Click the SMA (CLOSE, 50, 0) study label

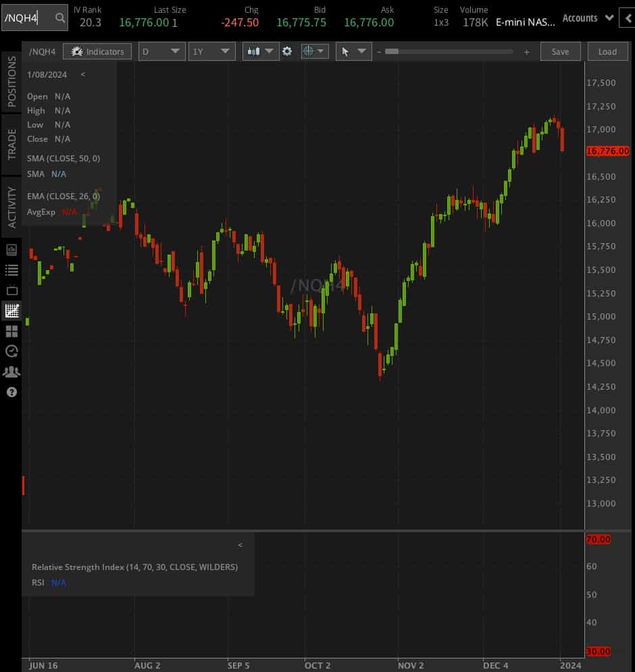click(x=63, y=158)
